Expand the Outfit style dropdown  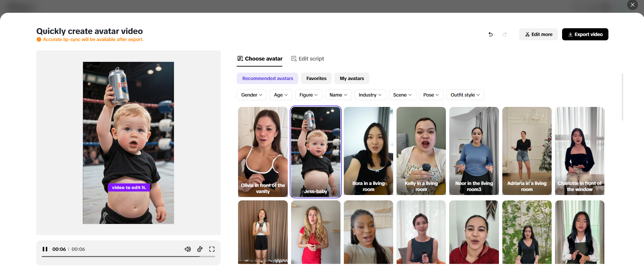[465, 95]
